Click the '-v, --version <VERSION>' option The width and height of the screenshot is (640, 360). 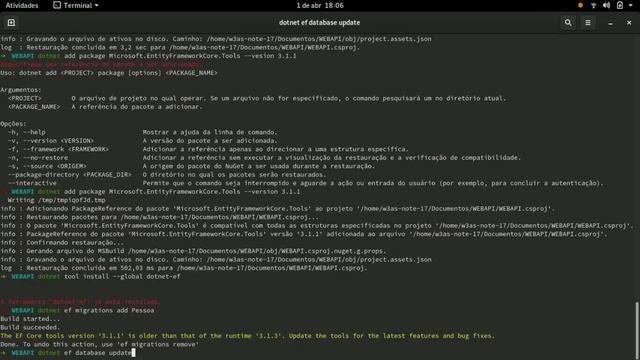(x=142, y=140)
